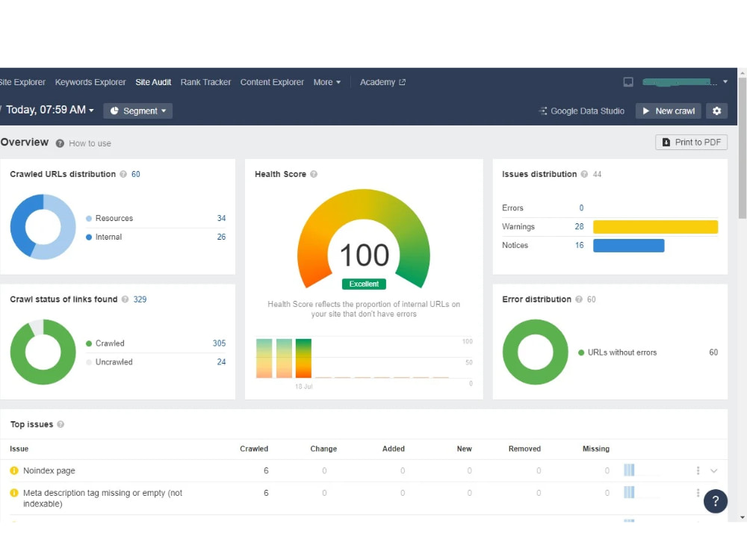Click Warnings count 28
The image size is (747, 560).
coord(579,227)
